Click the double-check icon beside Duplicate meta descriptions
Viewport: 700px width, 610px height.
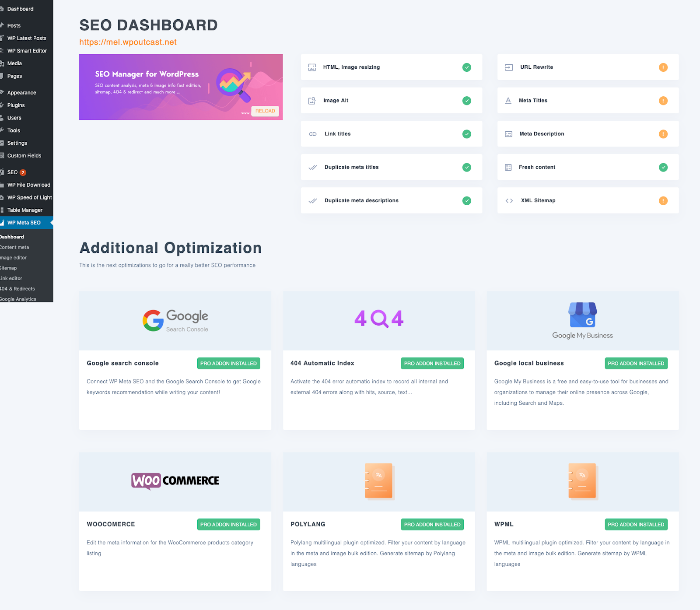click(x=313, y=200)
